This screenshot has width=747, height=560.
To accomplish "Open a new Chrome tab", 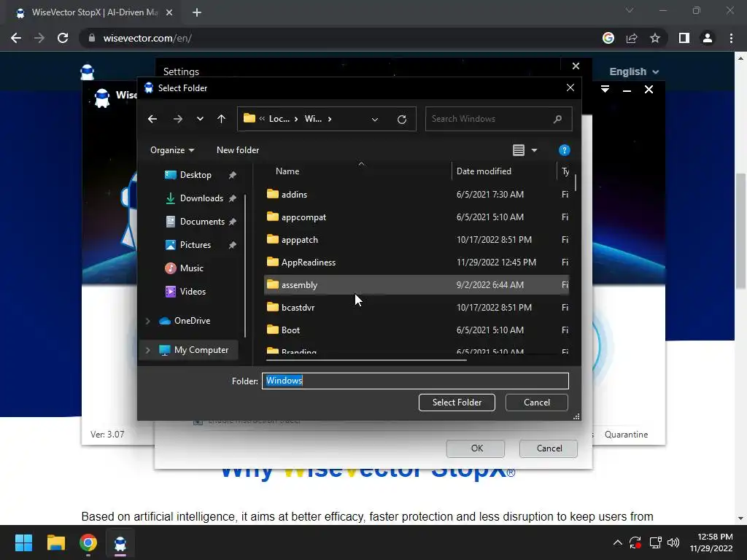I will click(197, 13).
